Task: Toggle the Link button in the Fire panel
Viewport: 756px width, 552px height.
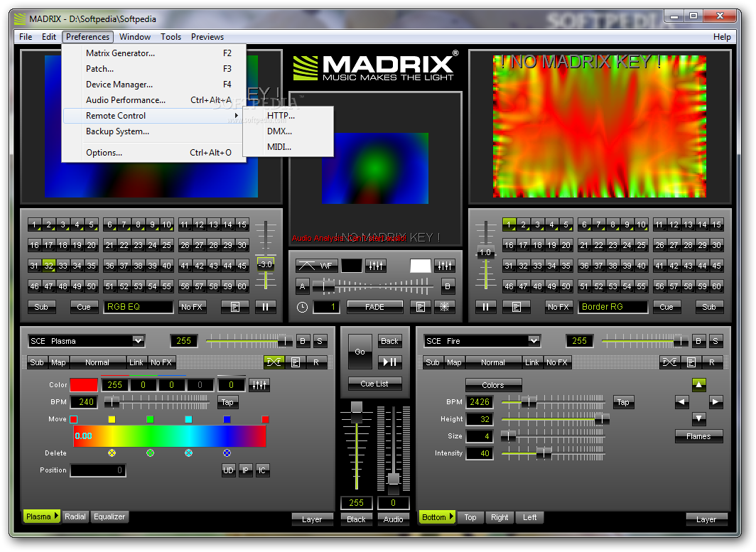Action: click(532, 362)
